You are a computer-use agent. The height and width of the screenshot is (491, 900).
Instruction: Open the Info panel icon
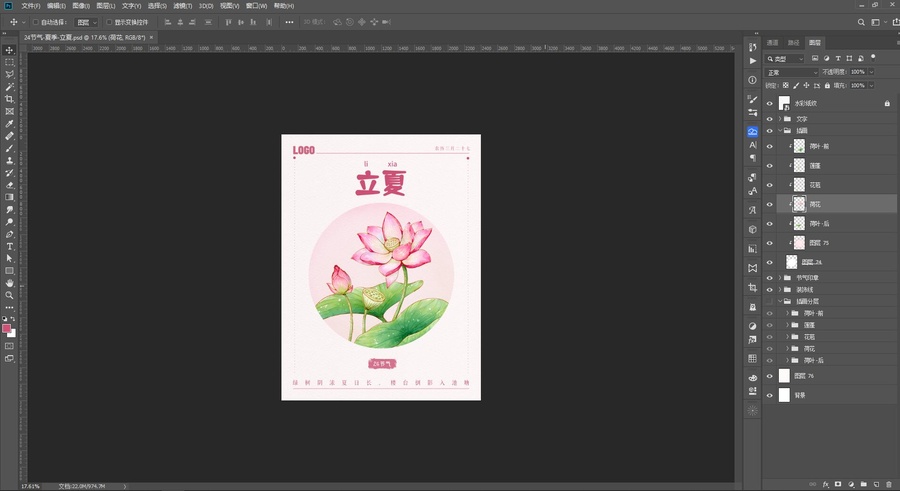752,80
